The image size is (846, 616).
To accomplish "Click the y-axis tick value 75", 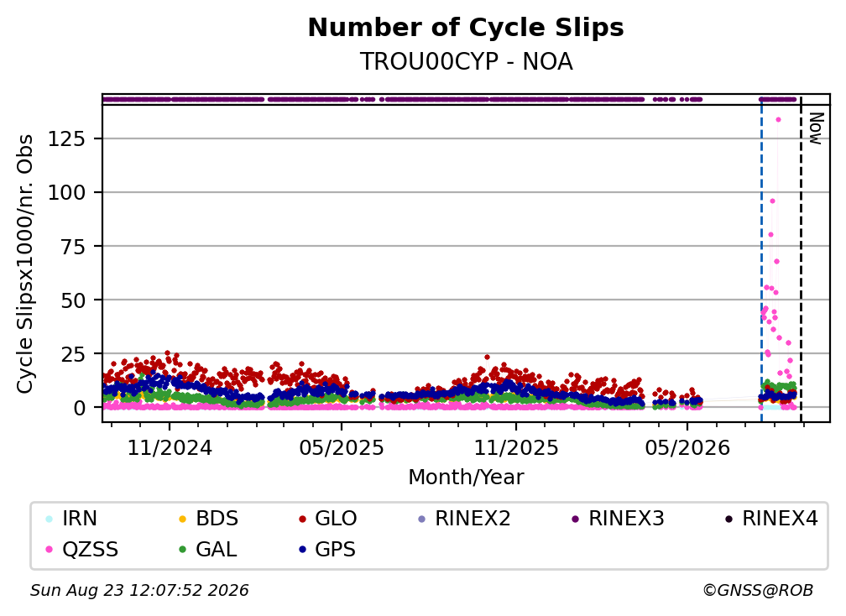I will click(x=73, y=247).
